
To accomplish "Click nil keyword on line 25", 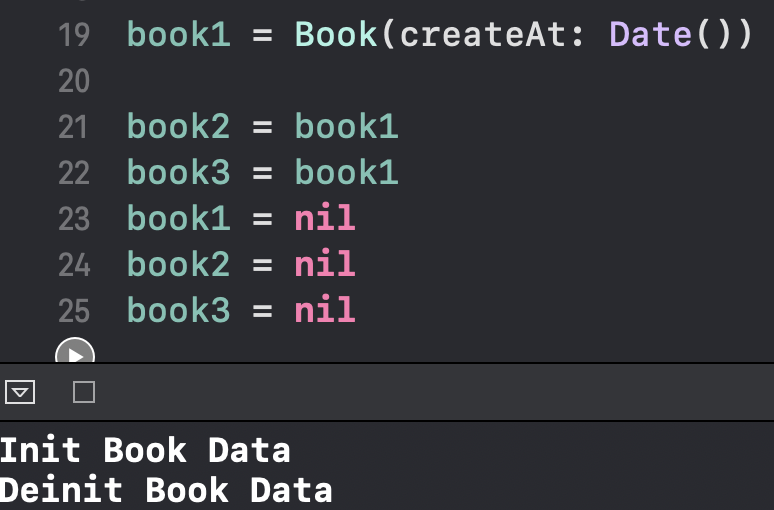I will (x=325, y=310).
